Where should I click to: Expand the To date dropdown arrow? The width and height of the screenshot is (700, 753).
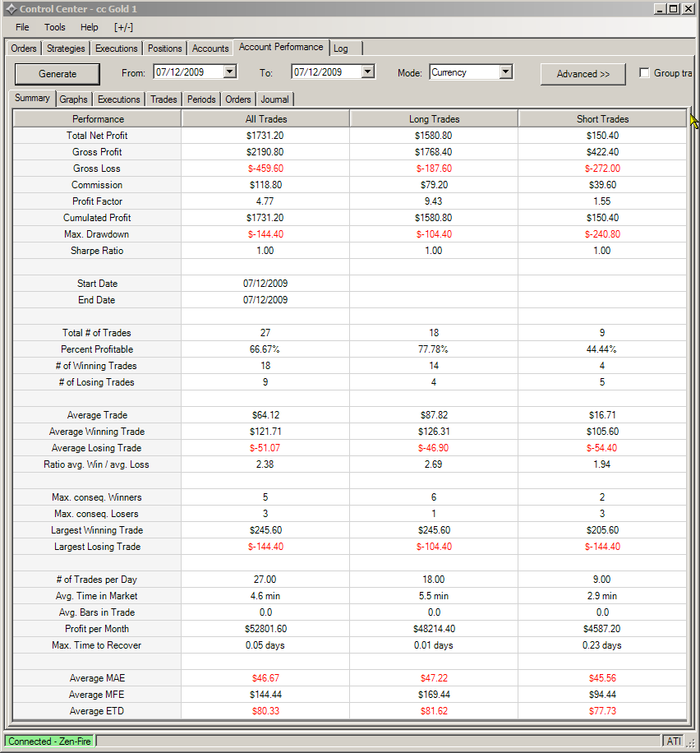point(368,72)
